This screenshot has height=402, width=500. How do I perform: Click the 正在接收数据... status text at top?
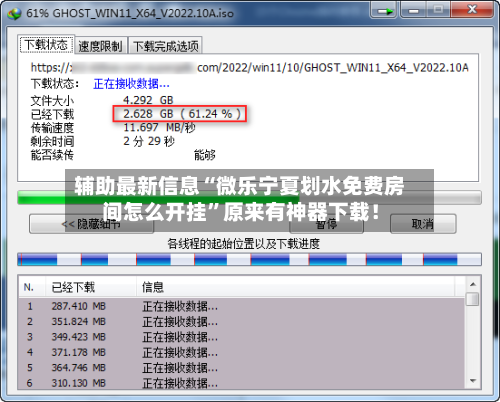pyautogui.click(x=132, y=84)
